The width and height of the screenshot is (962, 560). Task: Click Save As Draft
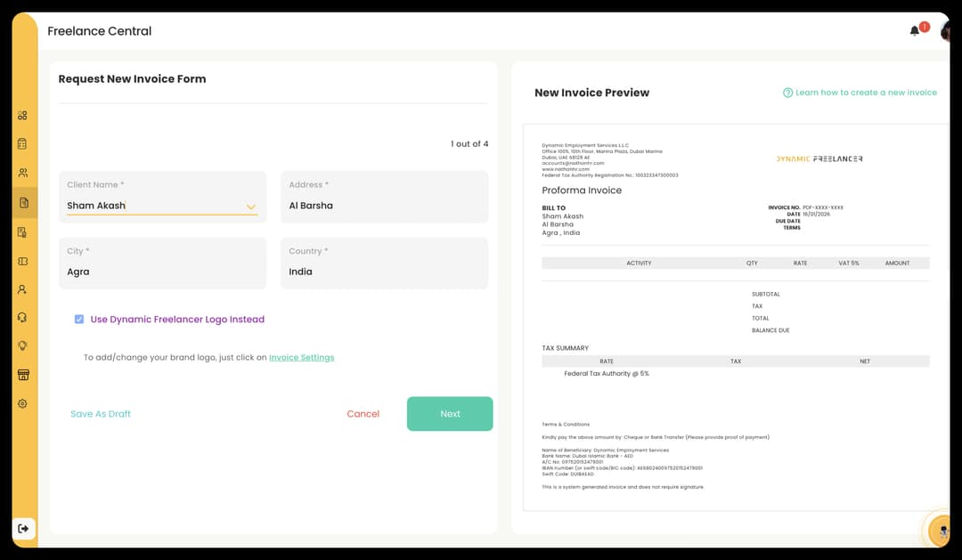pos(101,413)
